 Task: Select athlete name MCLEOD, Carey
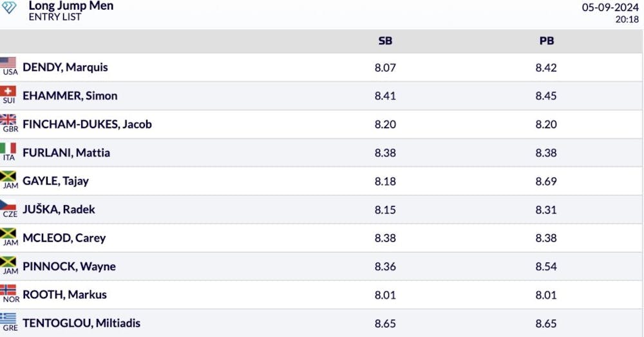click(64, 238)
